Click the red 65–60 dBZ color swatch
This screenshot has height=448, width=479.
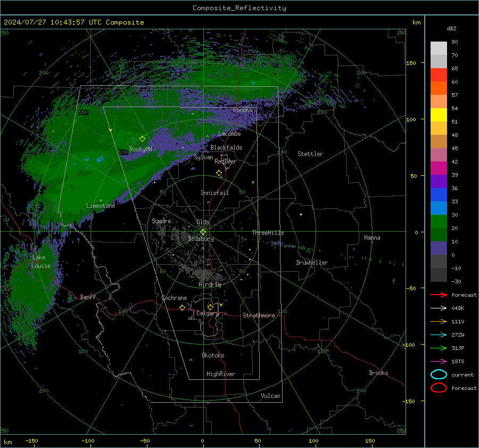pyautogui.click(x=439, y=75)
